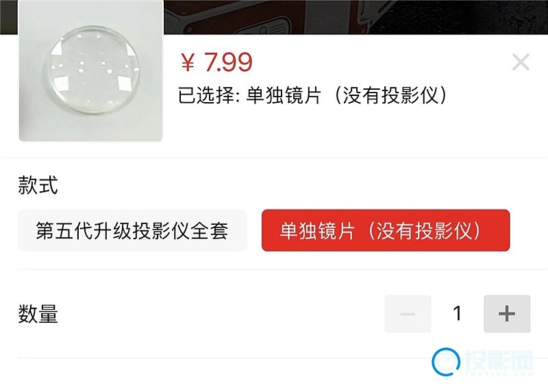Increase quantity with the plus button
Viewport: 548px width, 392px height.
click(x=507, y=313)
